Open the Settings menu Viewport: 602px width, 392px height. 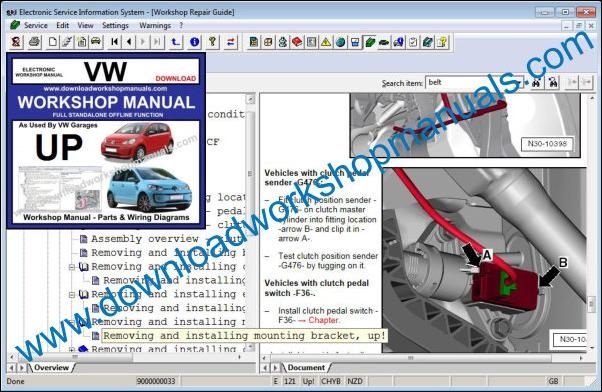tap(115, 25)
